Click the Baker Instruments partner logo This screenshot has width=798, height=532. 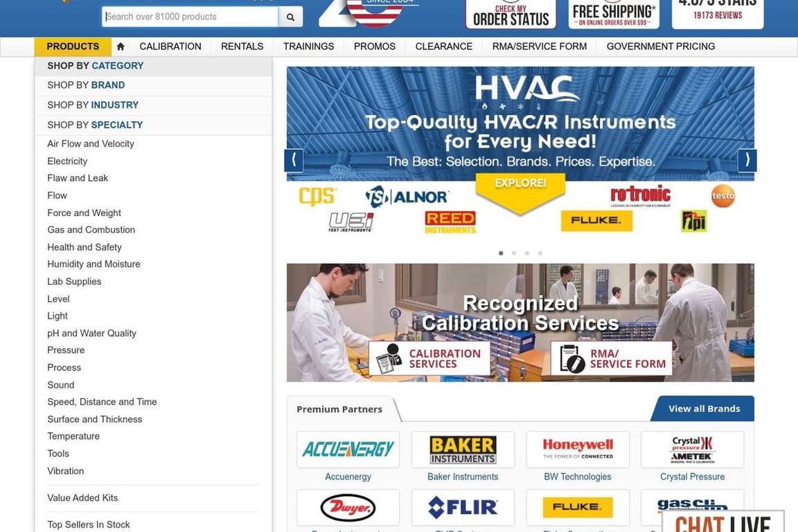coord(463,450)
